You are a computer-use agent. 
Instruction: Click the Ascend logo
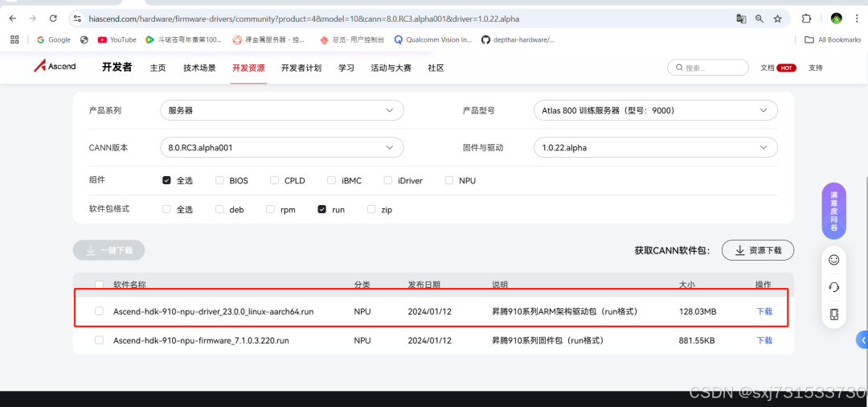(55, 67)
